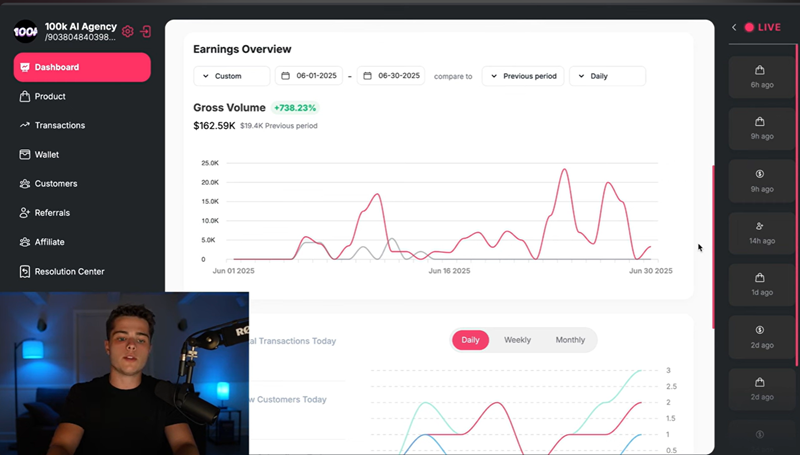The width and height of the screenshot is (800, 455).
Task: Open the Daily granularity dropdown
Action: click(x=607, y=76)
